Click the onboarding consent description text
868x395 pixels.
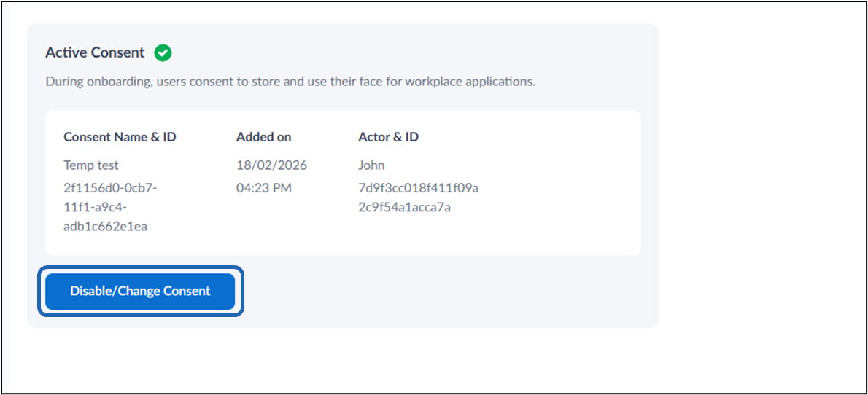coord(290,82)
